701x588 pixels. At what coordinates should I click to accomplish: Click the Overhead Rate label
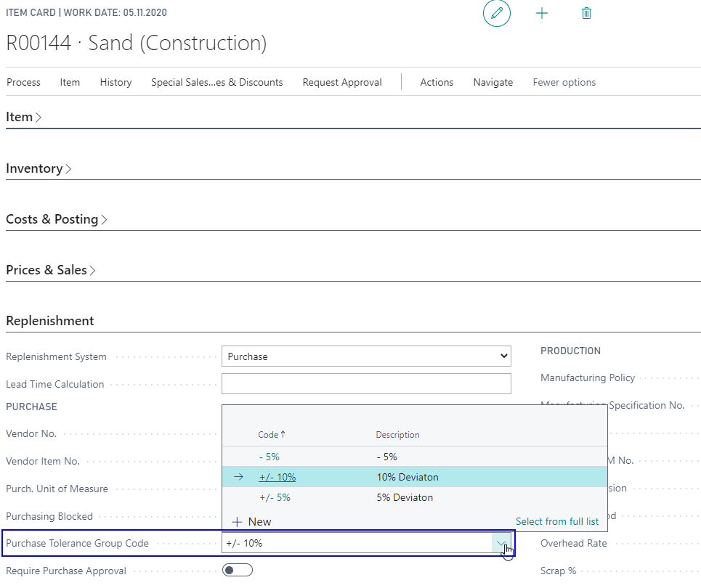tap(574, 543)
